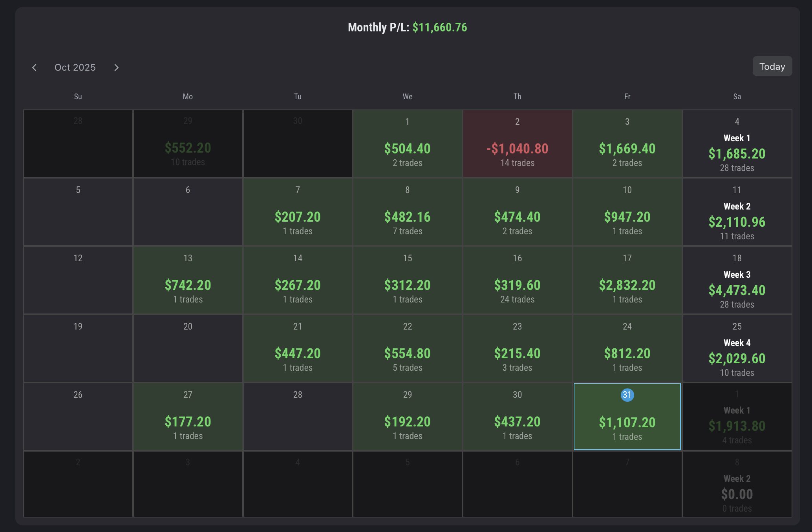Image resolution: width=812 pixels, height=532 pixels.
Task: Select October 2 losing day cell
Action: pyautogui.click(x=517, y=144)
